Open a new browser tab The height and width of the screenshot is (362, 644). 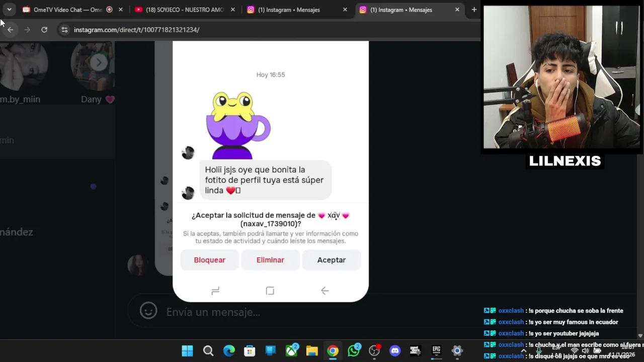click(474, 10)
